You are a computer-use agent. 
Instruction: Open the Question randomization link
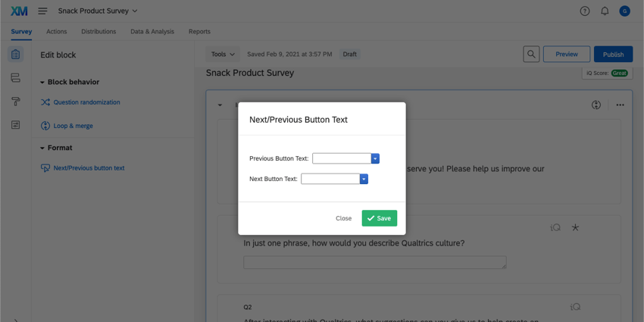coord(86,102)
